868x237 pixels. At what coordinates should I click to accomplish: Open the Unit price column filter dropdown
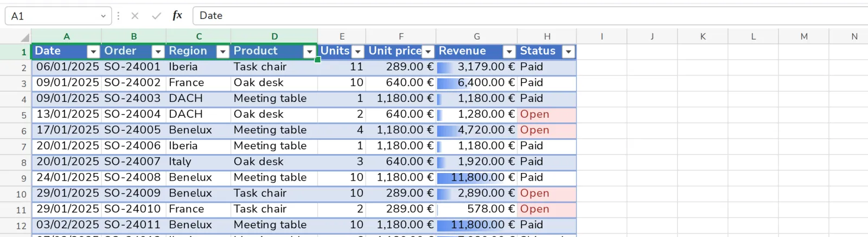point(427,52)
